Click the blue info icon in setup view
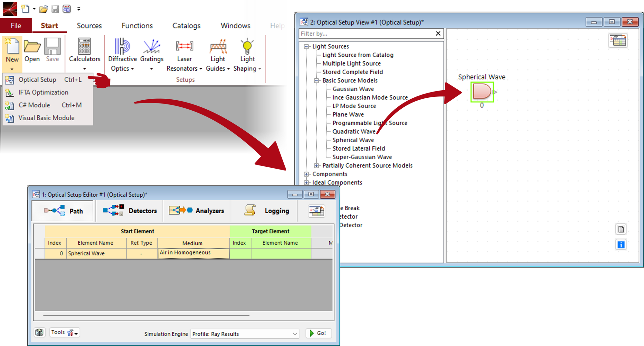Viewport: 644px width, 346px height. tap(621, 245)
